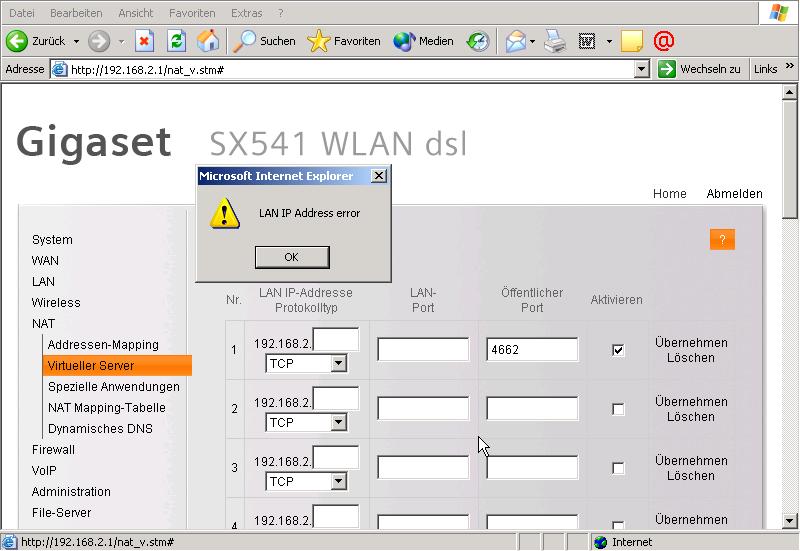The width and height of the screenshot is (800, 551).
Task: Click the address bar URL field
Action: (351, 69)
